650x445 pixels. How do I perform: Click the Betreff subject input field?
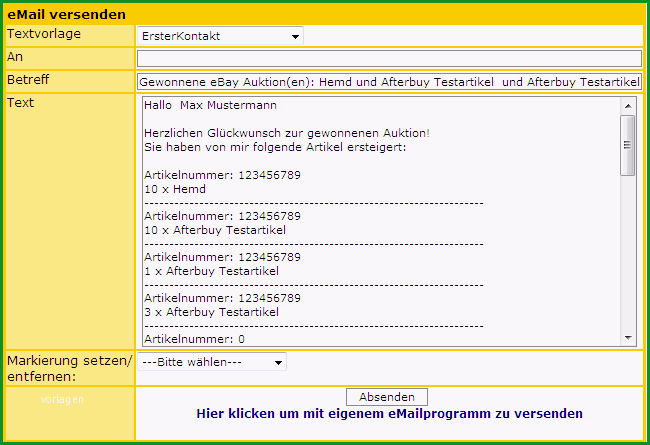pyautogui.click(x=389, y=82)
